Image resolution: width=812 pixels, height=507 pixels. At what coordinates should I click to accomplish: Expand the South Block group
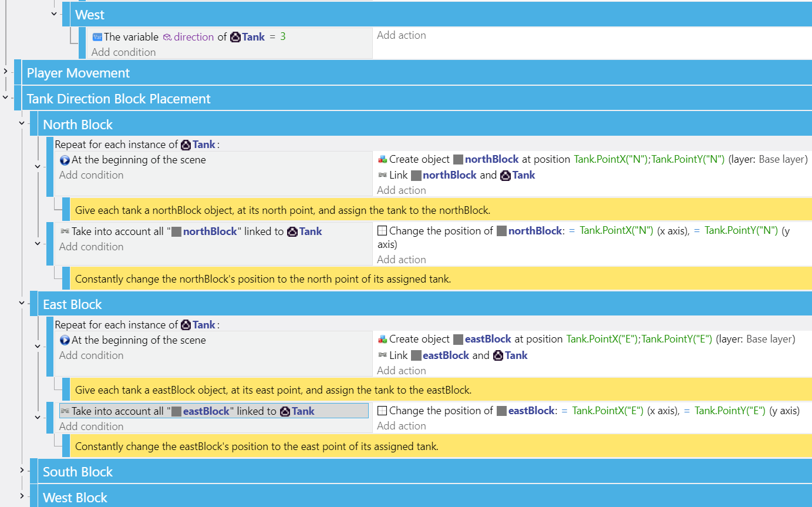click(22, 471)
